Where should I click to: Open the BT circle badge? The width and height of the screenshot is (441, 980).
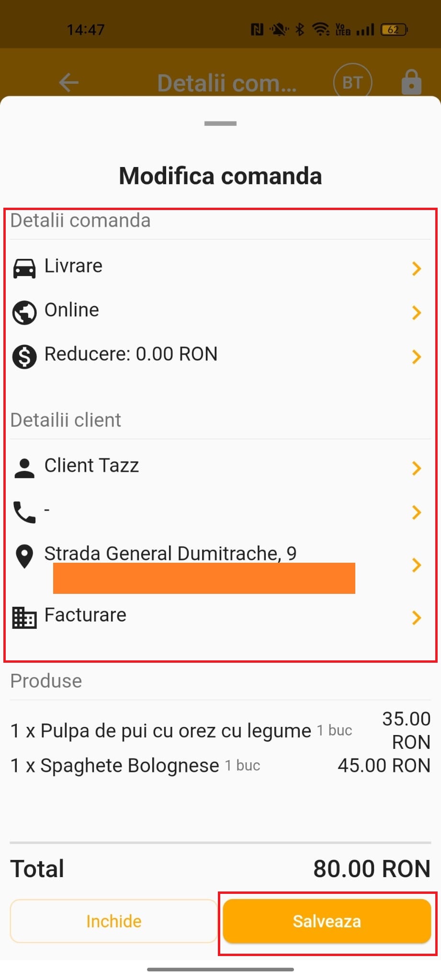pos(352,82)
